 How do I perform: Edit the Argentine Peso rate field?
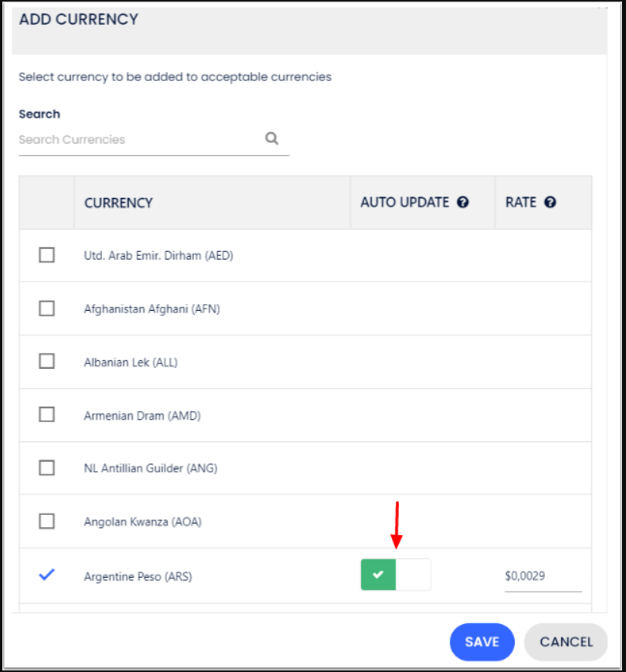click(x=542, y=576)
